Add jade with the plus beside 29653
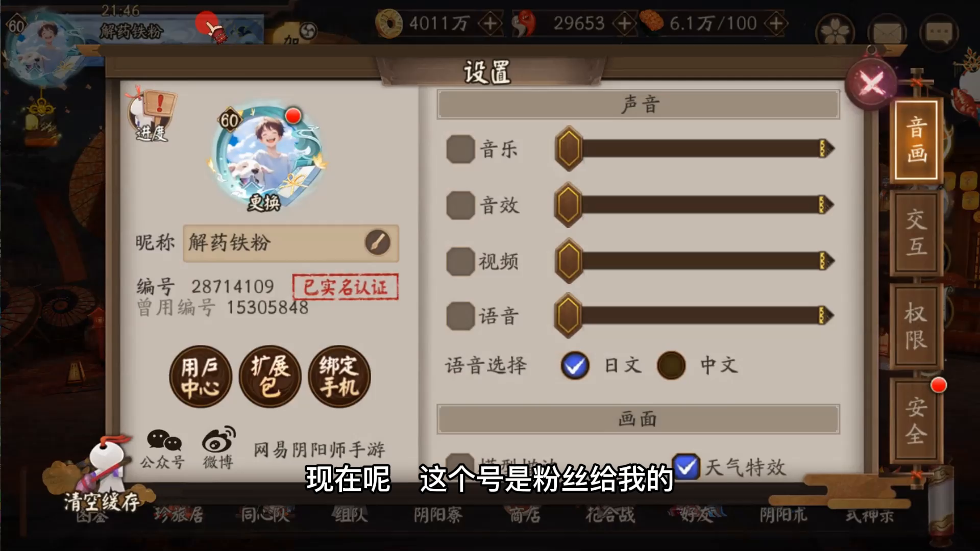The width and height of the screenshot is (980, 551). (x=624, y=23)
